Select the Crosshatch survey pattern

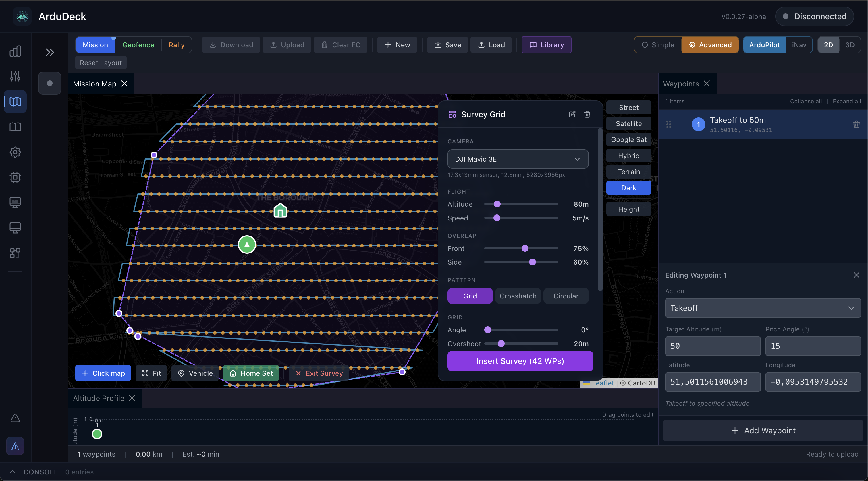(x=518, y=296)
